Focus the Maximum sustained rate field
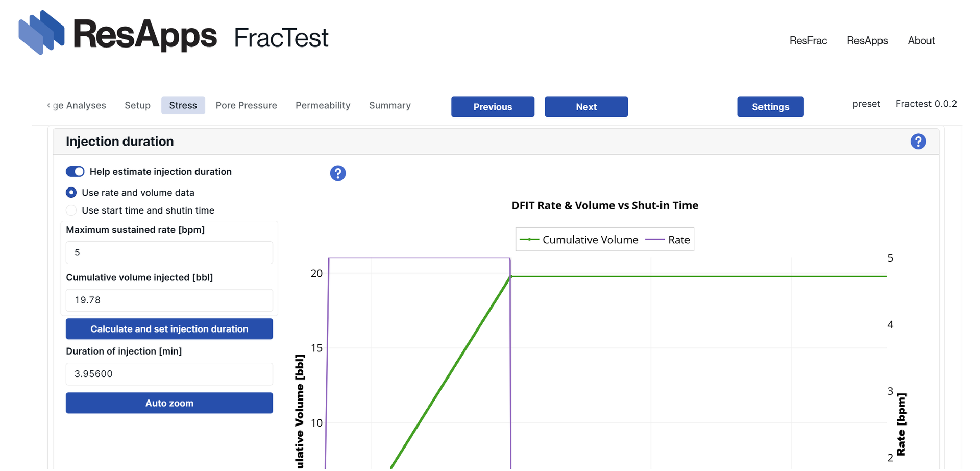 [x=169, y=252]
